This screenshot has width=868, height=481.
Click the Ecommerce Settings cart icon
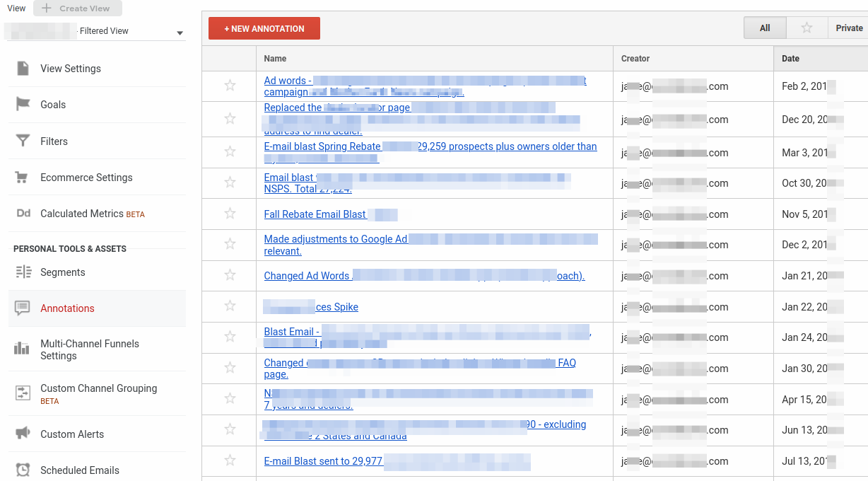point(23,178)
